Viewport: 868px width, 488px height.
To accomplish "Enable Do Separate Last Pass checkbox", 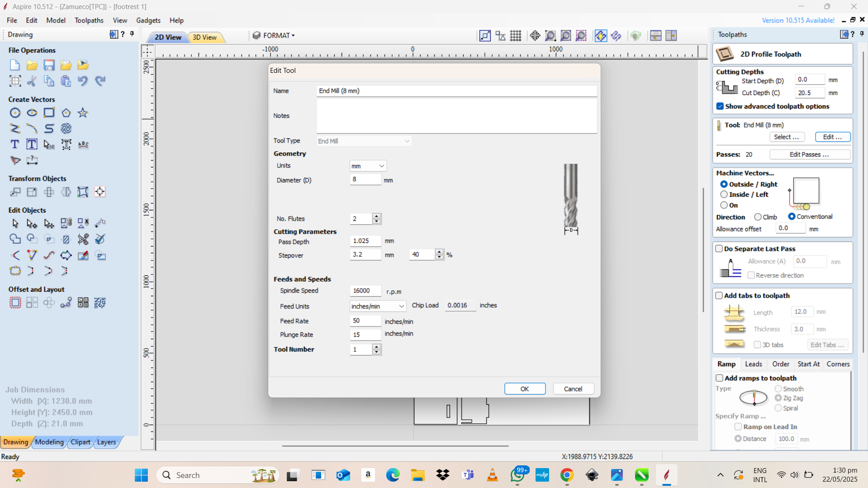I will coord(719,249).
